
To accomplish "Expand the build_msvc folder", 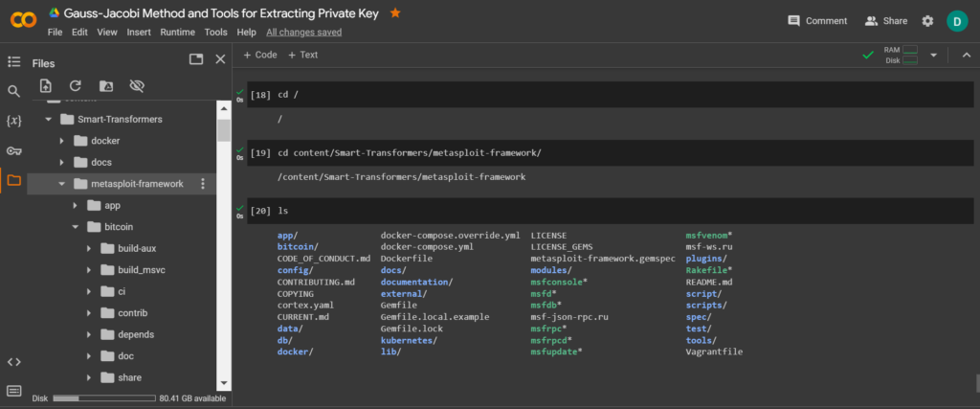I will point(89,270).
